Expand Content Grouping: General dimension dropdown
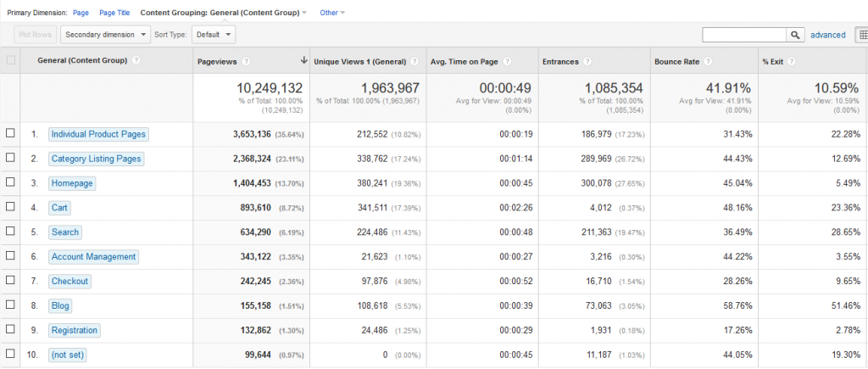The width and height of the screenshot is (868, 369). 224,12
